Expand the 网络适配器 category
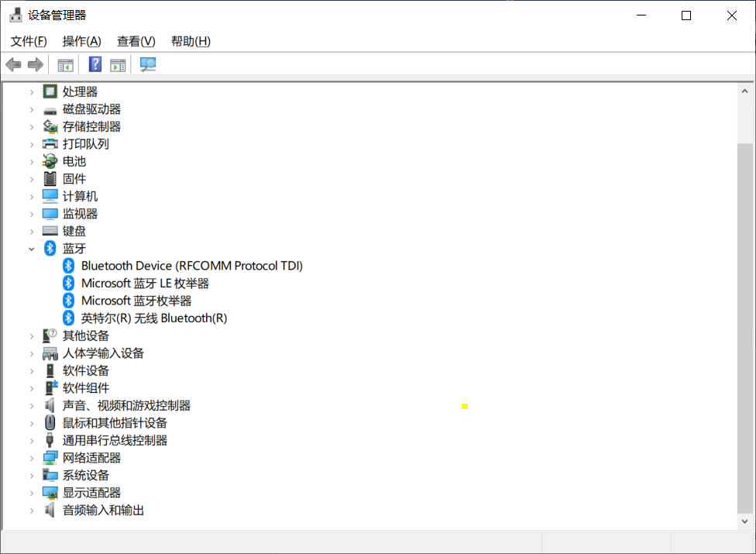Screen dimensions: 756x554 (32, 458)
